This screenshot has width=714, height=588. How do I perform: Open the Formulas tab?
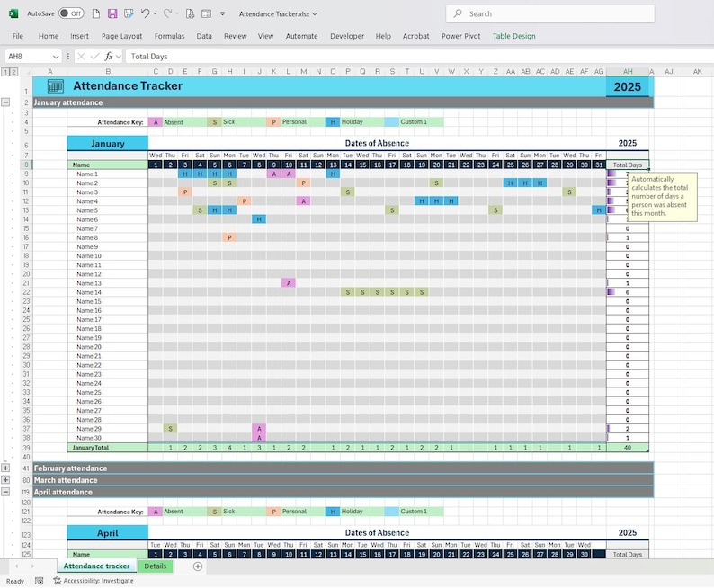(169, 36)
